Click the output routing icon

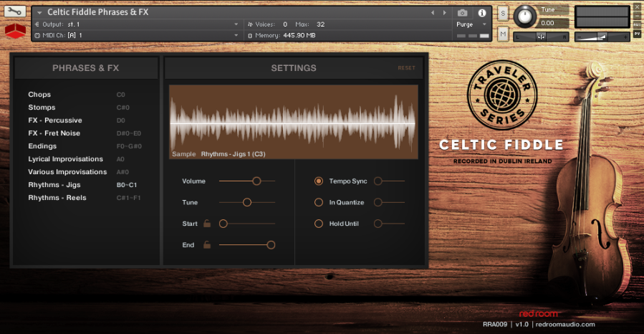[x=37, y=24]
